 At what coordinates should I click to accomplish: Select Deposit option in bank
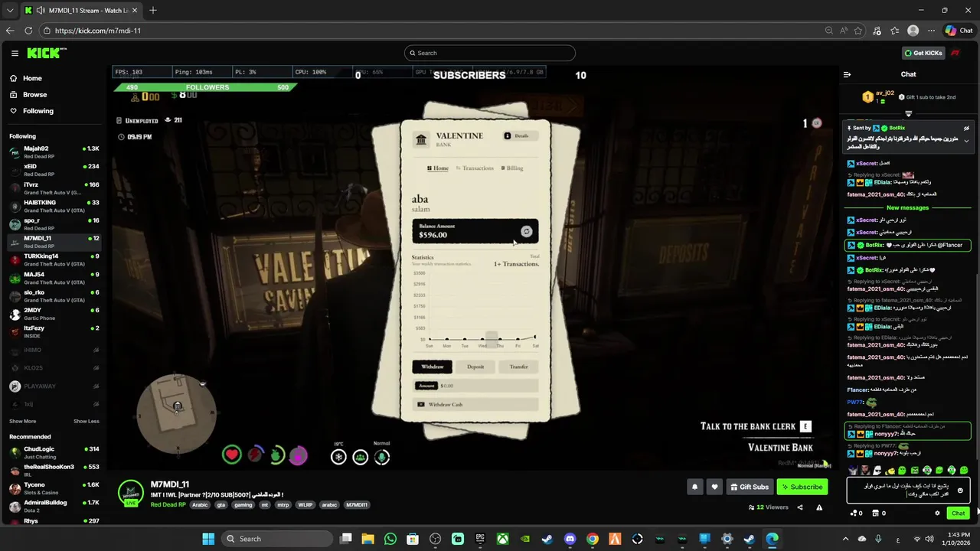475,367
